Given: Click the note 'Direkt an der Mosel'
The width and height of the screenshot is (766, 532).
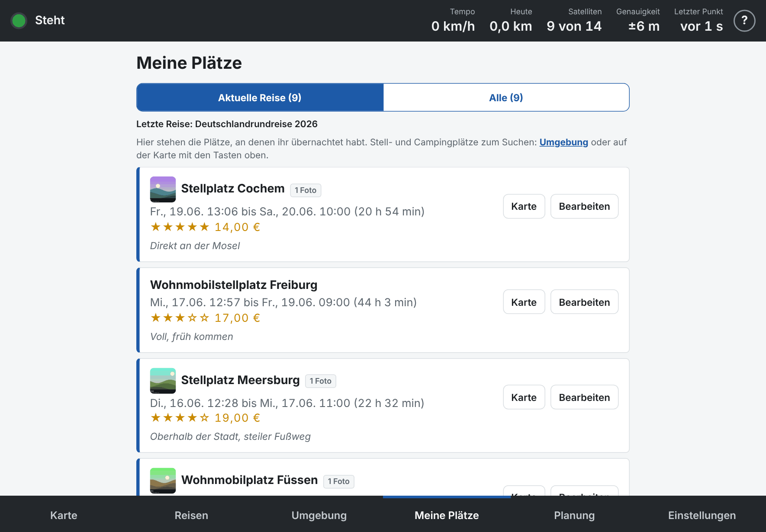Looking at the screenshot, I should [195, 246].
